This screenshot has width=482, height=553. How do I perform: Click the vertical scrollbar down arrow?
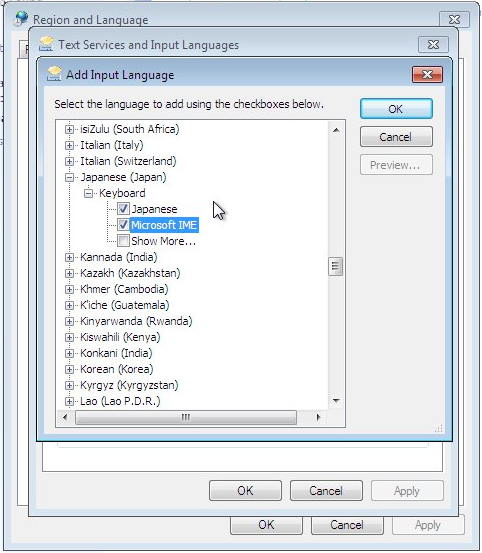pyautogui.click(x=336, y=400)
